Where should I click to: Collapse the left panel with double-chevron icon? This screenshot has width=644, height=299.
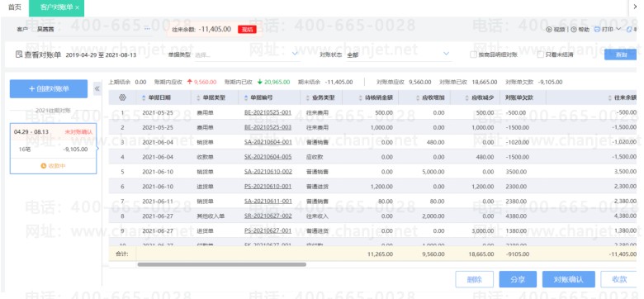[97, 88]
